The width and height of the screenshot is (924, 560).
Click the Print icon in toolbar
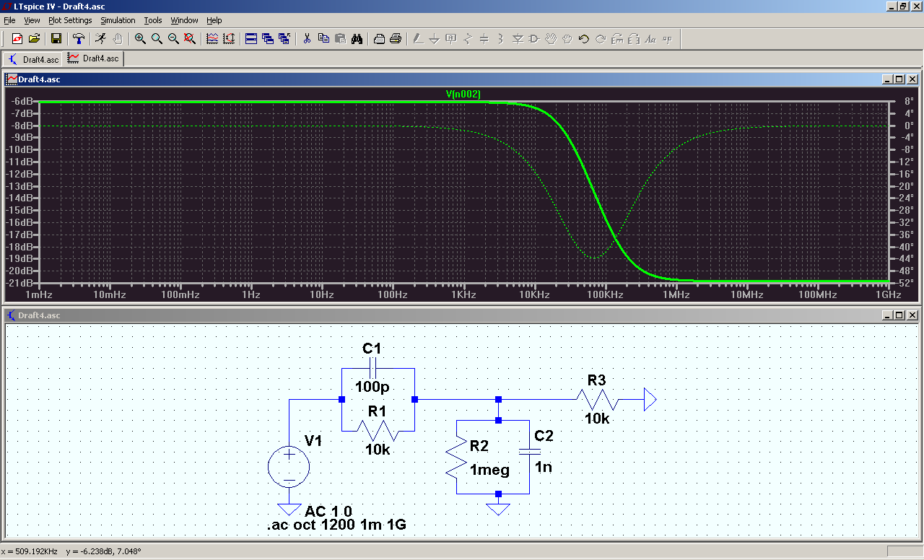coord(396,39)
